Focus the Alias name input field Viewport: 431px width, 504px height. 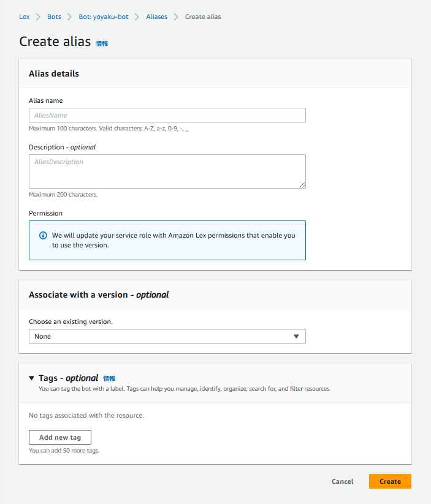tap(167, 115)
